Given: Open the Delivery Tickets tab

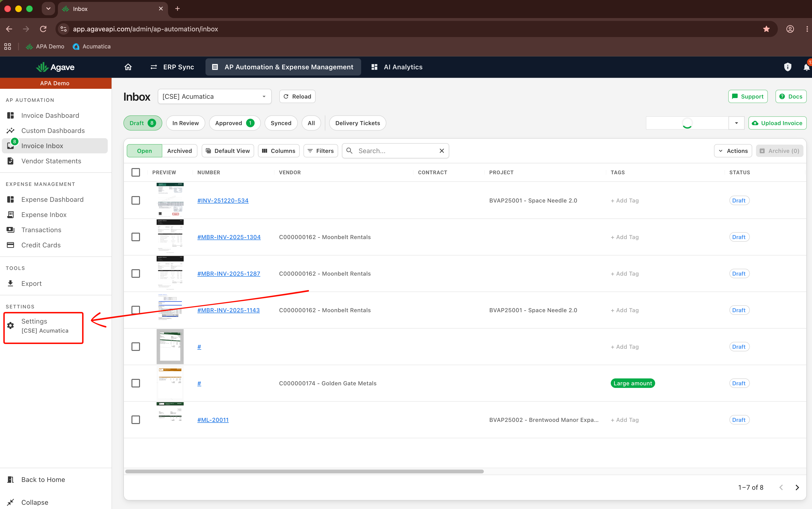Looking at the screenshot, I should click(x=358, y=123).
